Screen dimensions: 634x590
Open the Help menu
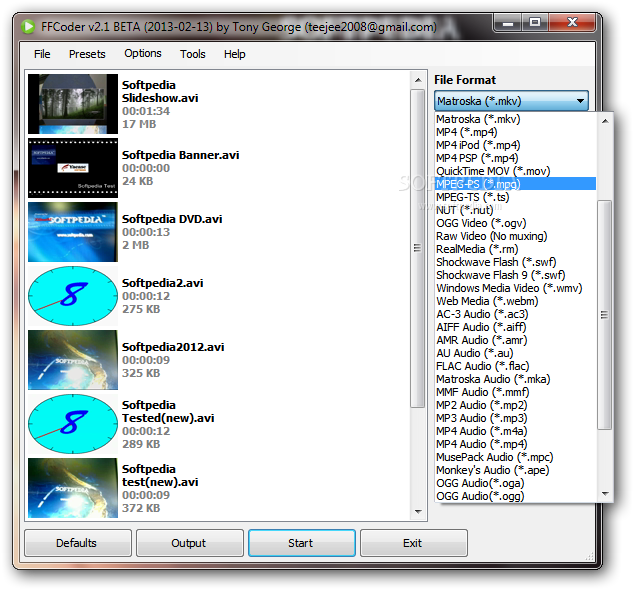(235, 54)
